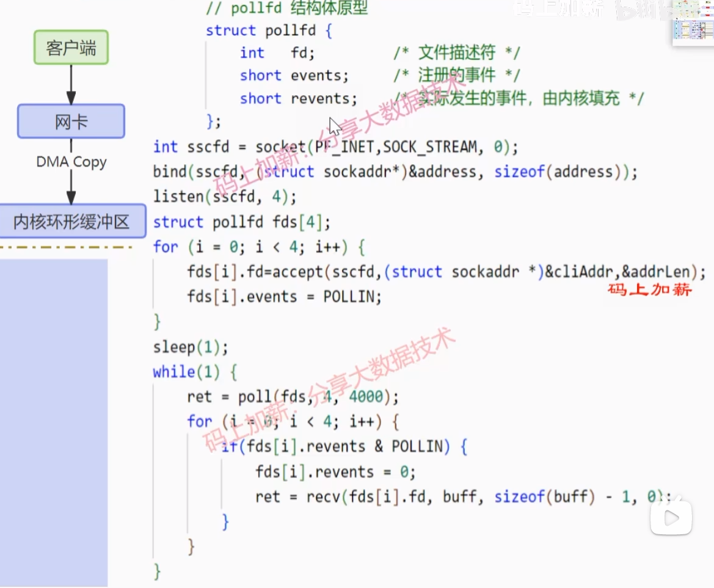The image size is (714, 588).
Task: Click the 'ret = recv(' line
Action: [x=463, y=496]
